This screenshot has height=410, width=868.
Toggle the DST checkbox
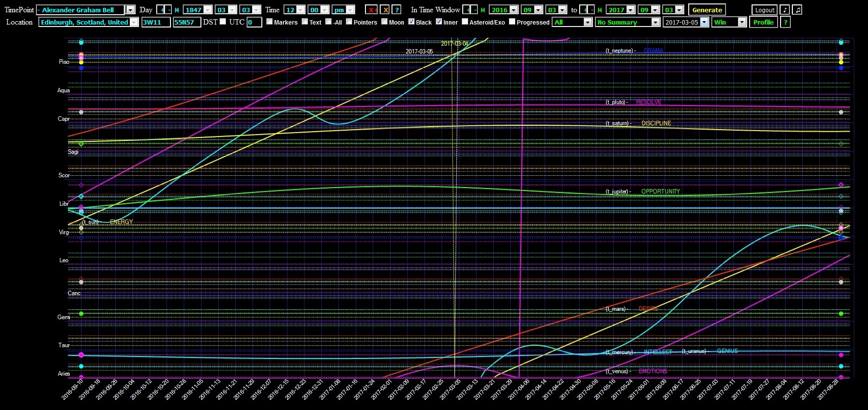pos(223,21)
